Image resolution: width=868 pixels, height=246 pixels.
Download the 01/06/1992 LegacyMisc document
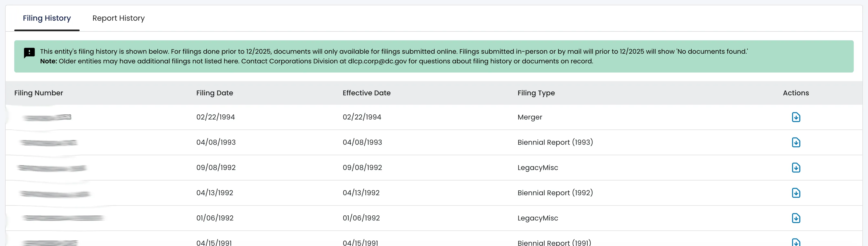tap(796, 218)
